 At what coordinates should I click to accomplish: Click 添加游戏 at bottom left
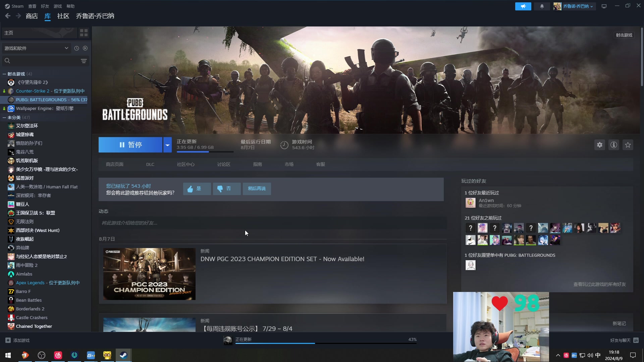(x=18, y=340)
